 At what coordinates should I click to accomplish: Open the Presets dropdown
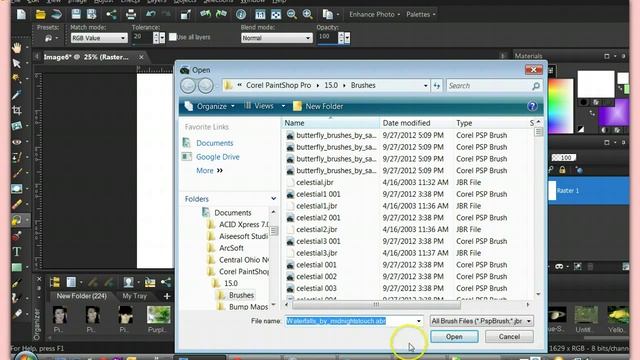51,38
